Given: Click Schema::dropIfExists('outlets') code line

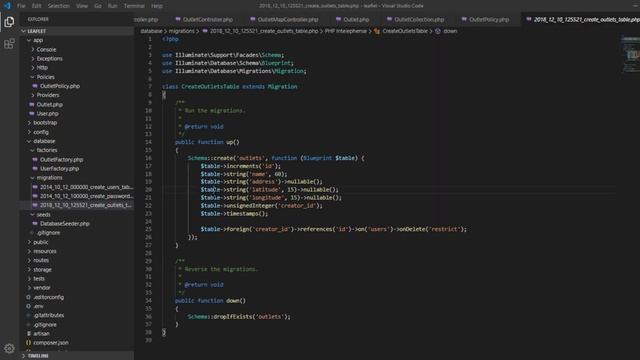Looking at the screenshot, I should (239, 317).
